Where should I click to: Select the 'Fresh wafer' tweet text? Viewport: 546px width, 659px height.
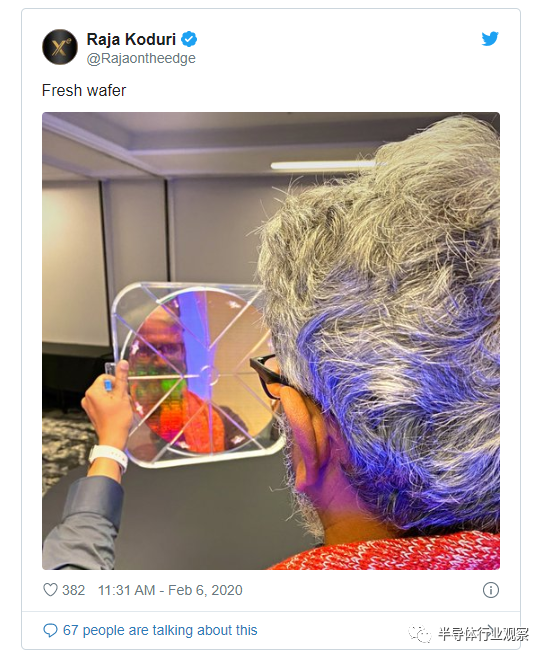coord(84,90)
